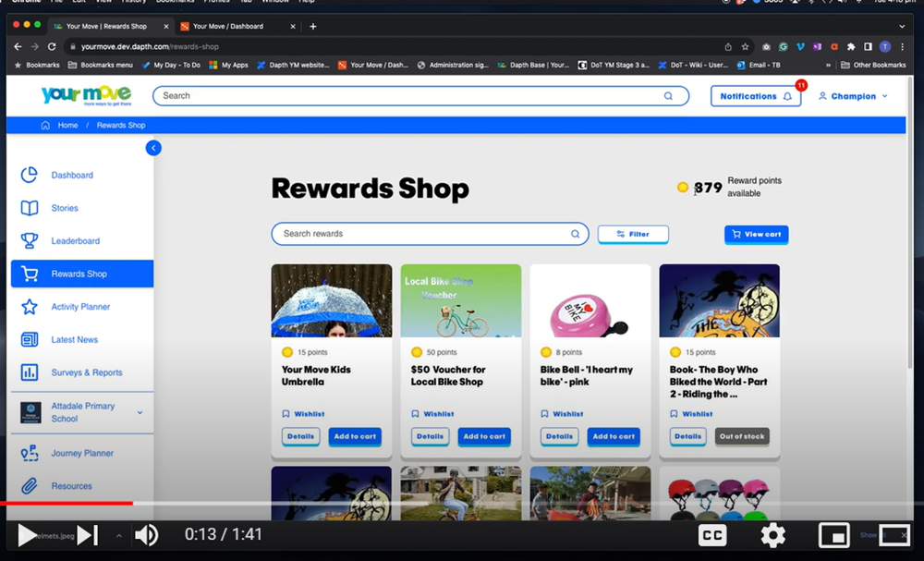The width and height of the screenshot is (924, 561).
Task: Open the Champion account dropdown
Action: [852, 95]
